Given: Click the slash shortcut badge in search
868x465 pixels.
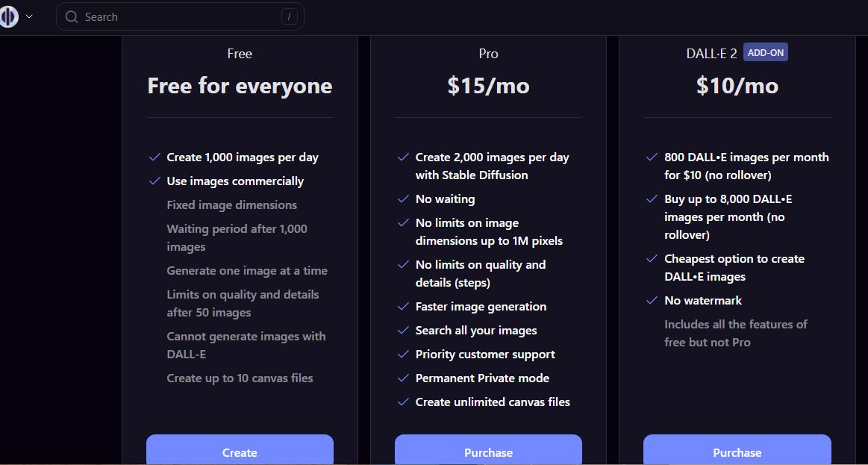Looking at the screenshot, I should coord(290,16).
